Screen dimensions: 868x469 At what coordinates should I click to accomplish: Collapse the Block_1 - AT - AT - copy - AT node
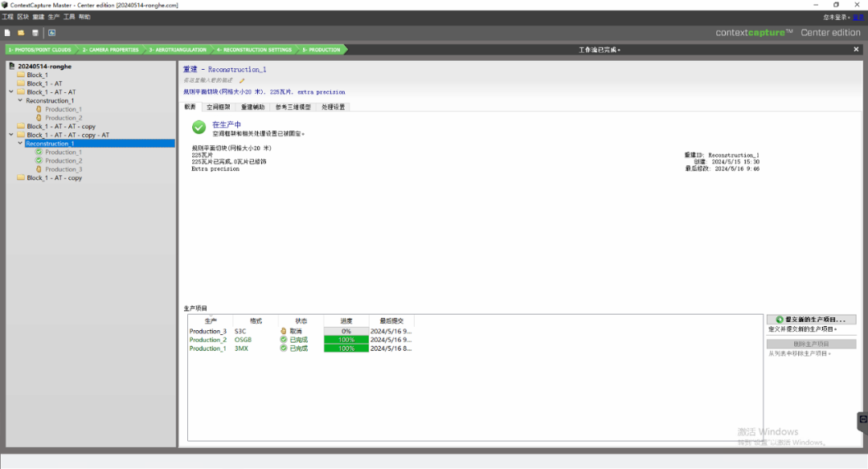point(11,134)
